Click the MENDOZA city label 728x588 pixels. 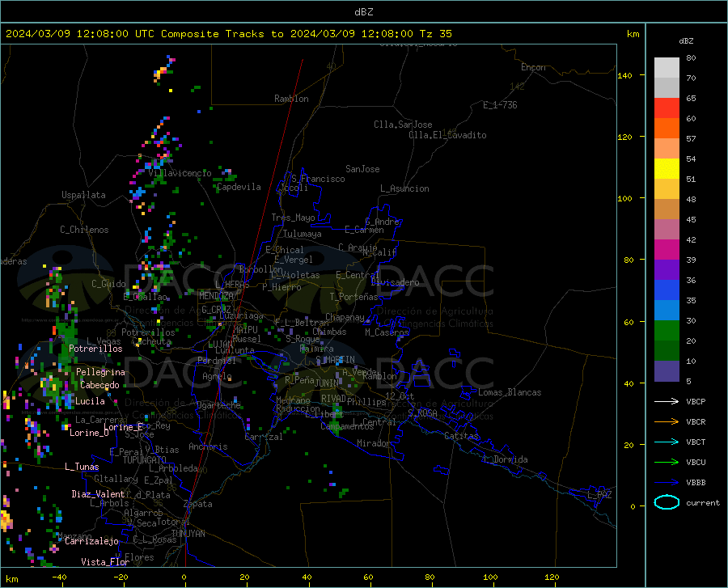(x=216, y=296)
